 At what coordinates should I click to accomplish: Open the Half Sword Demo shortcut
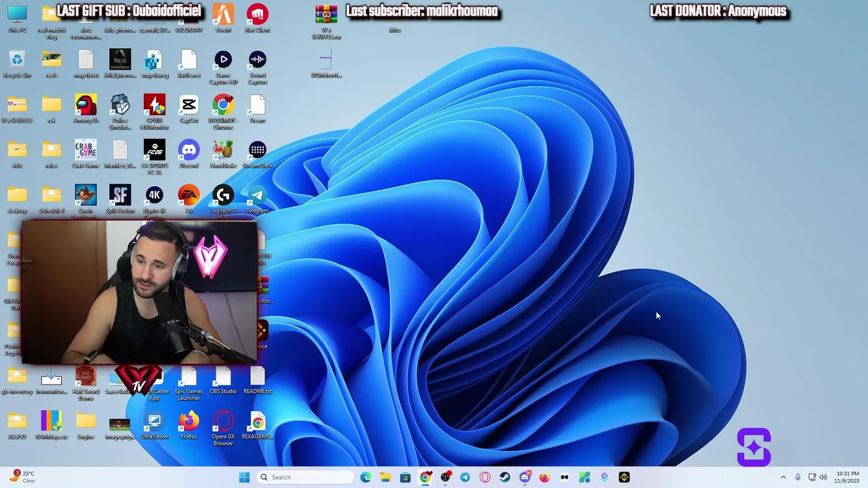click(x=86, y=384)
